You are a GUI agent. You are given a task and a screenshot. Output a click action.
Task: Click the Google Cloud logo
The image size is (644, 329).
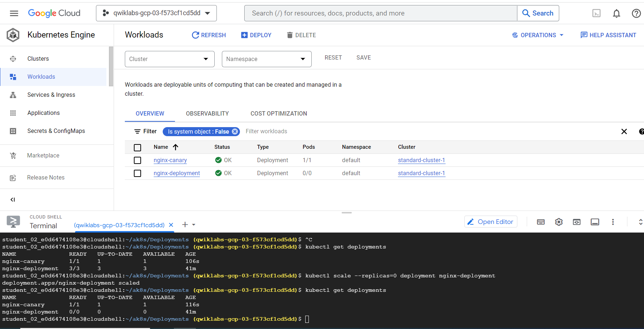(54, 13)
